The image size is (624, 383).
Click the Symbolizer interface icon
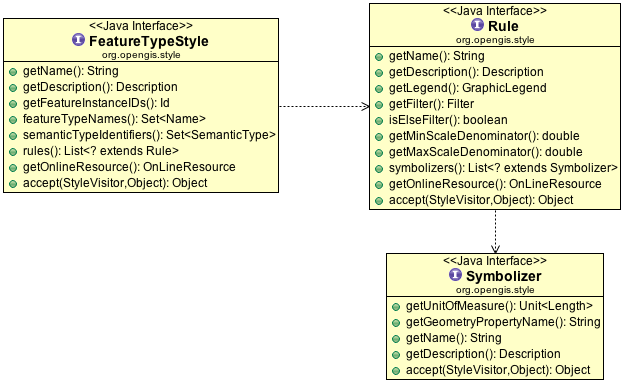click(455, 274)
